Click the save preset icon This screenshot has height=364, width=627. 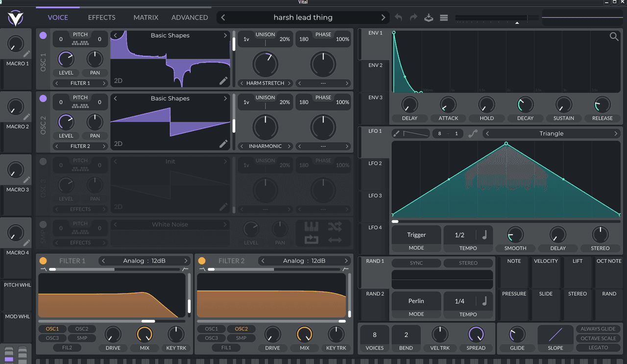(429, 18)
